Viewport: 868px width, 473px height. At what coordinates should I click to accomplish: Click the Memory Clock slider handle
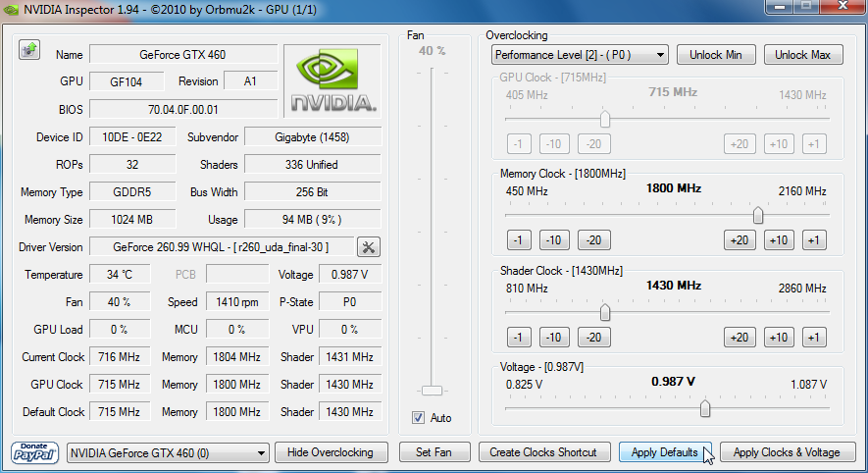[758, 216]
